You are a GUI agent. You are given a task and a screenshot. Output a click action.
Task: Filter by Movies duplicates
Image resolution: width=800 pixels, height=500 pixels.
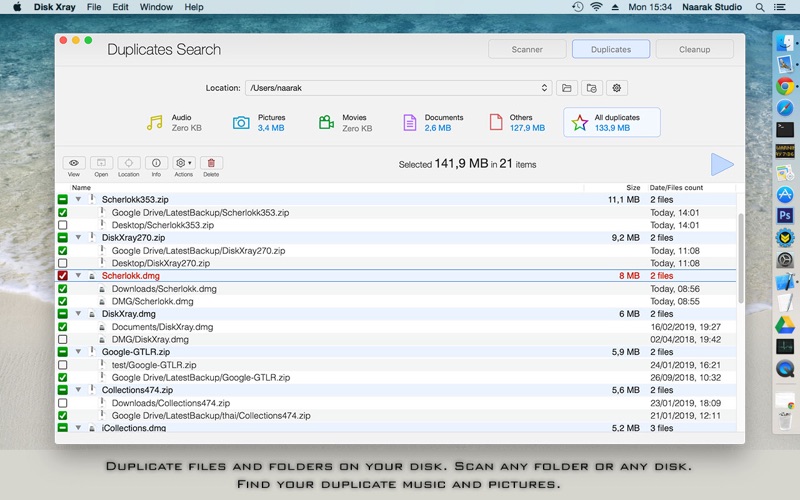(345, 122)
